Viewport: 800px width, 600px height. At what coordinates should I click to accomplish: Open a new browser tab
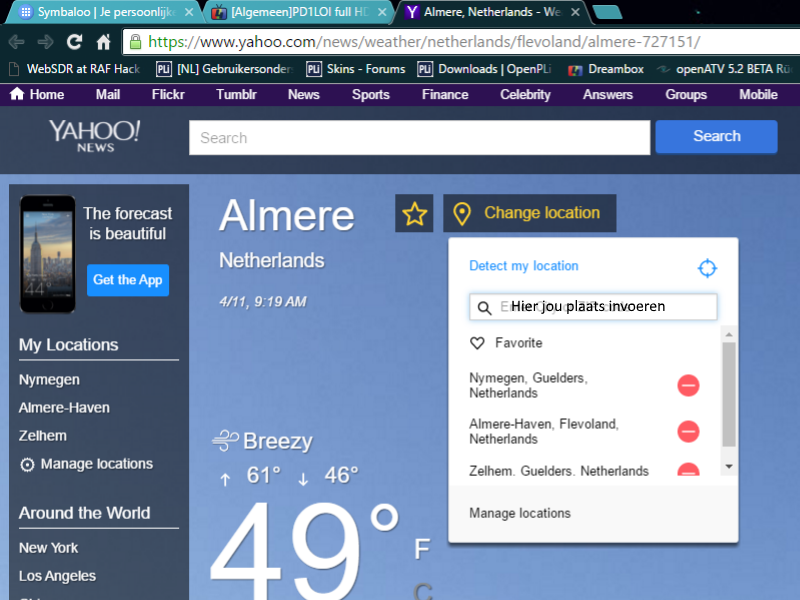607,12
